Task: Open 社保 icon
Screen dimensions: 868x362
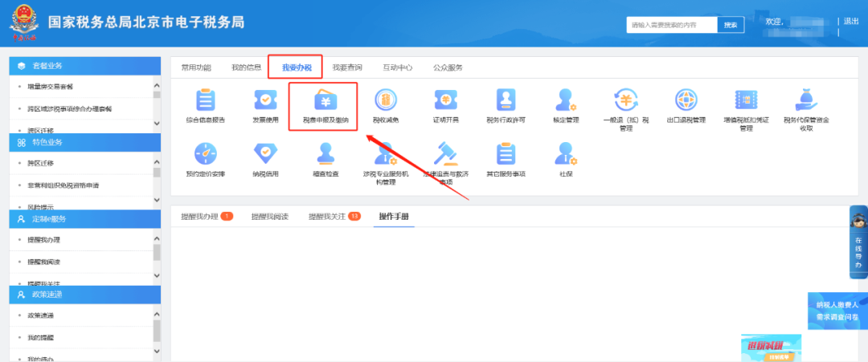Action: coord(566,154)
